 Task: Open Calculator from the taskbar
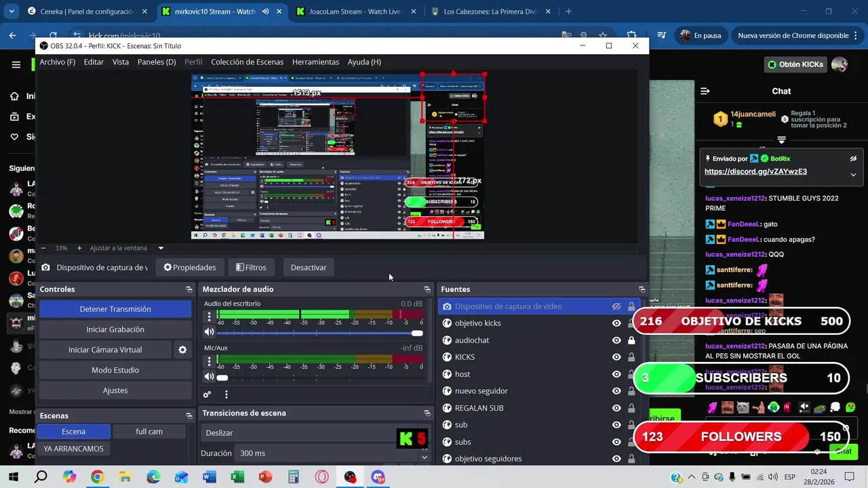(294, 477)
